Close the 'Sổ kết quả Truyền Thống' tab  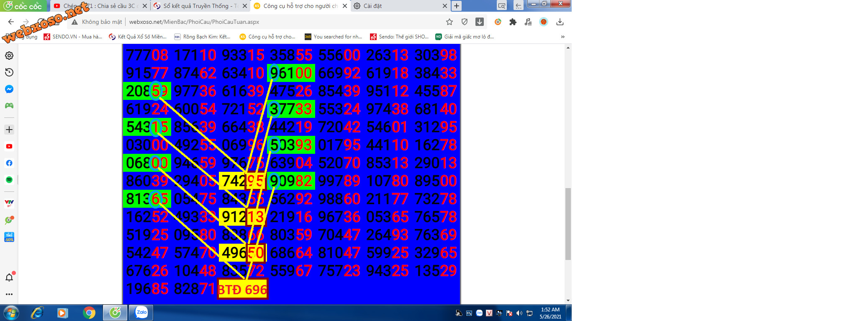[245, 6]
